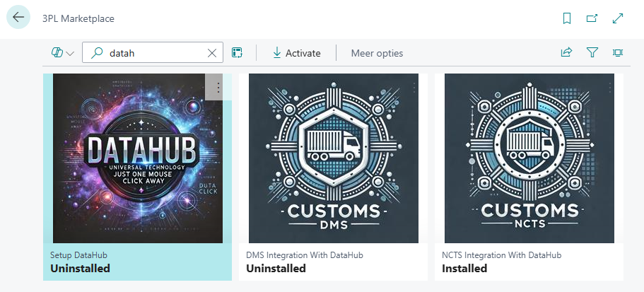Open page in new window icon
644x292 pixels.
click(592, 18)
